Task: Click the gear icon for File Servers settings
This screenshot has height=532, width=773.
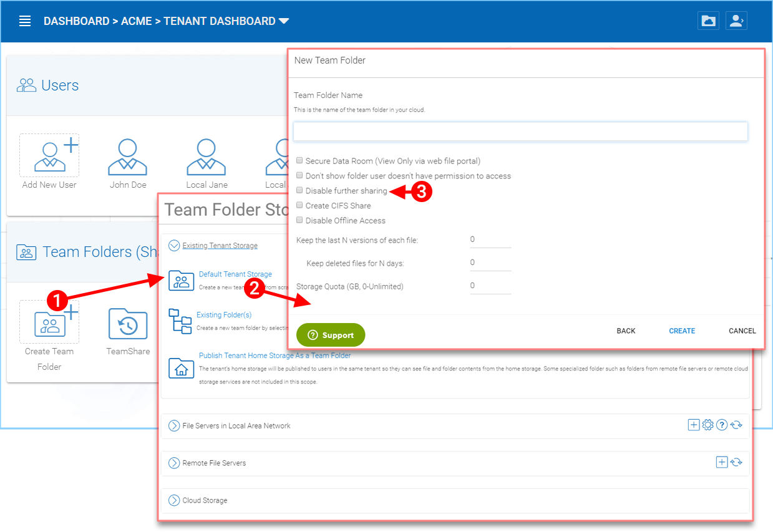Action: pos(707,424)
